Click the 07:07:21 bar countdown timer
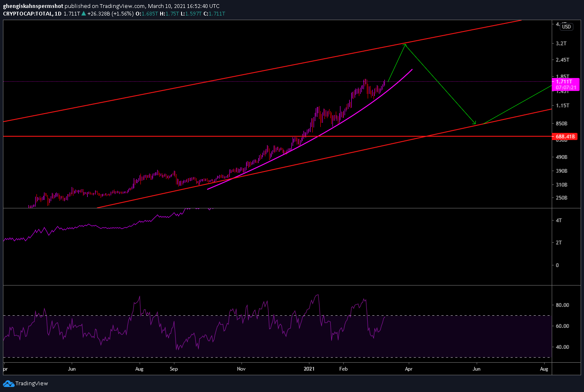The width and height of the screenshot is (584, 392). pyautogui.click(x=566, y=88)
